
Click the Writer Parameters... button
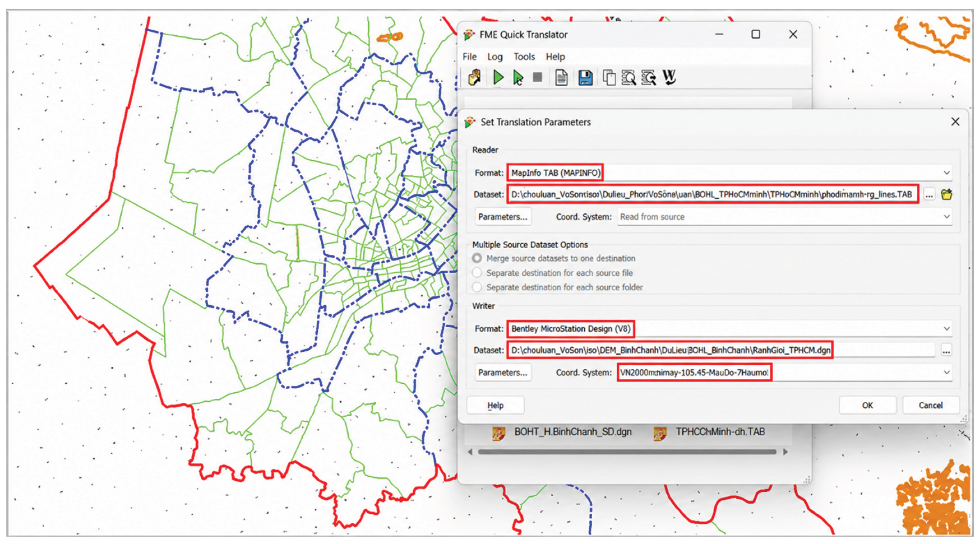tap(502, 373)
